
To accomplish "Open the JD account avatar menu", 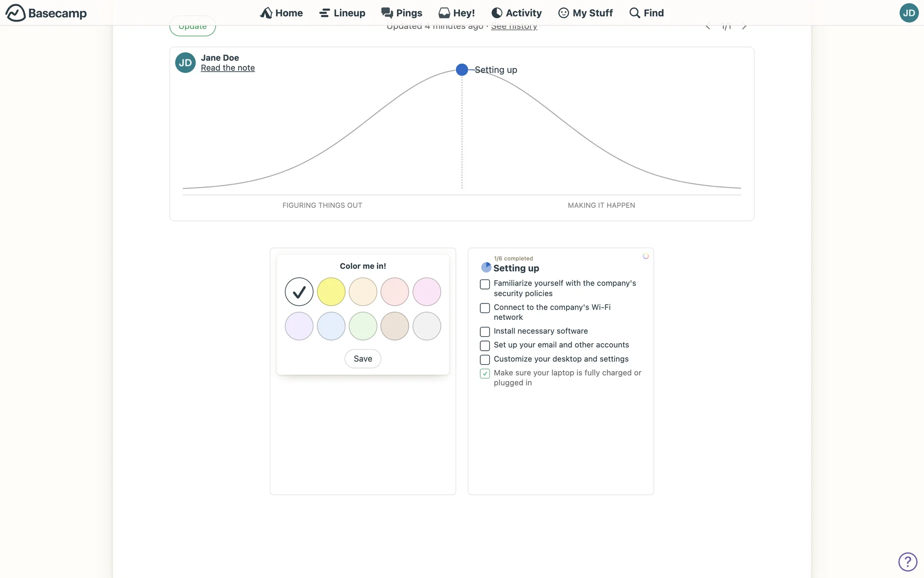I will click(x=909, y=13).
